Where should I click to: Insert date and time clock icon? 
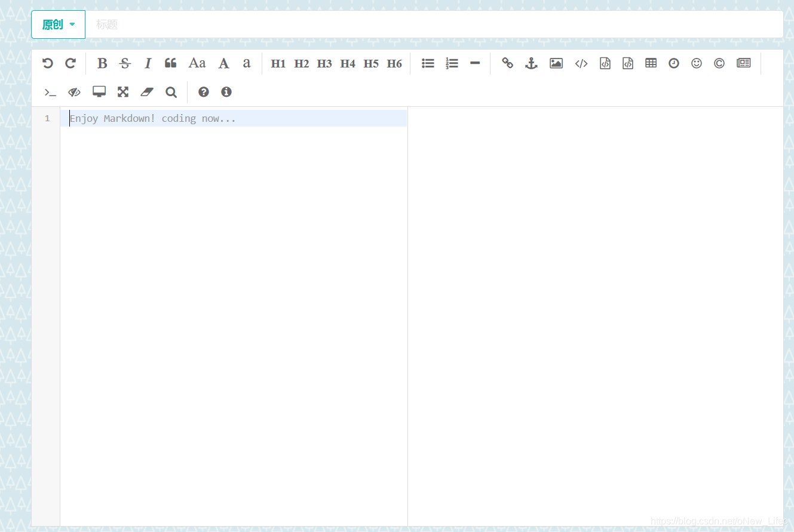[x=674, y=63]
